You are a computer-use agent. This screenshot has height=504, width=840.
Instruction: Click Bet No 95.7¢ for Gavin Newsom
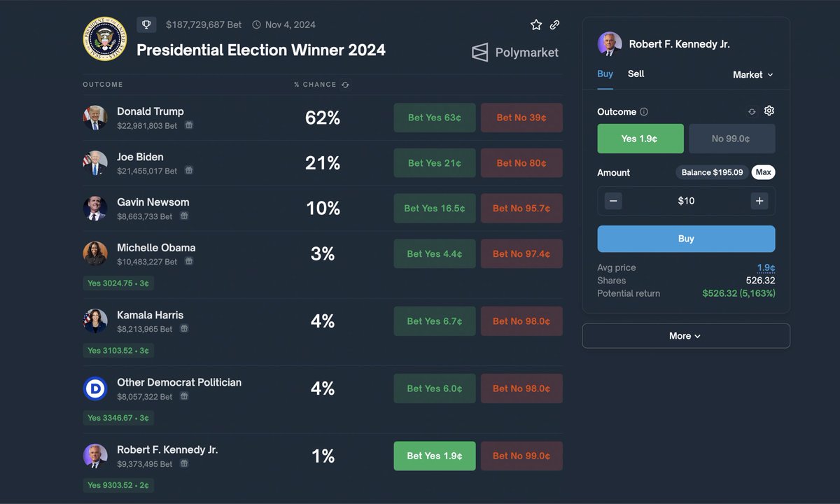[x=521, y=208]
